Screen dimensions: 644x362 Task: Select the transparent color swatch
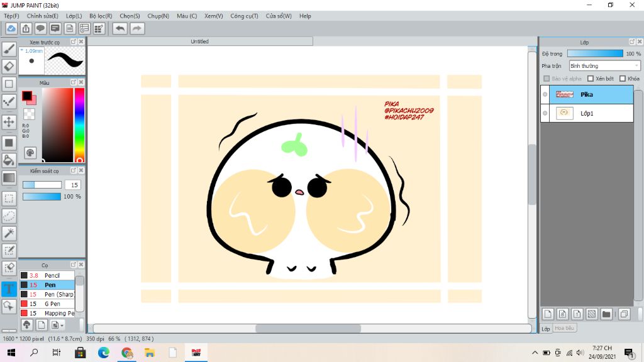click(x=29, y=114)
